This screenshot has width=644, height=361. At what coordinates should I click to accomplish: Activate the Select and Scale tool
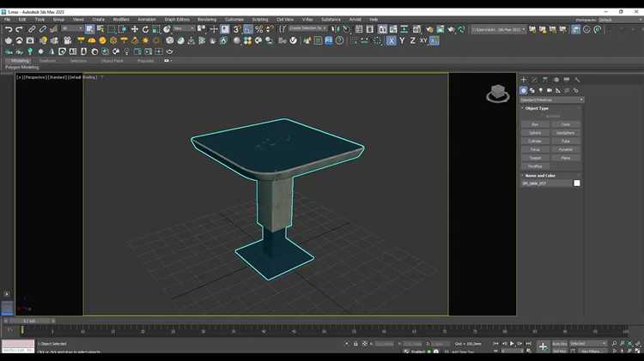(156, 29)
